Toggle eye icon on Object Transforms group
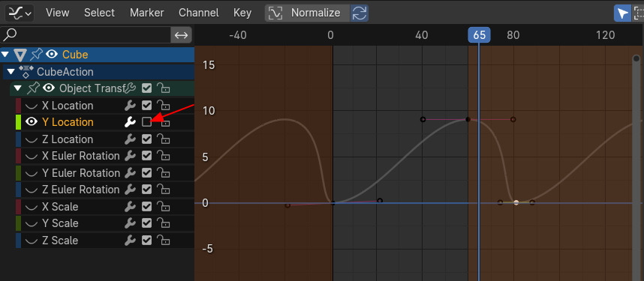 coord(49,88)
